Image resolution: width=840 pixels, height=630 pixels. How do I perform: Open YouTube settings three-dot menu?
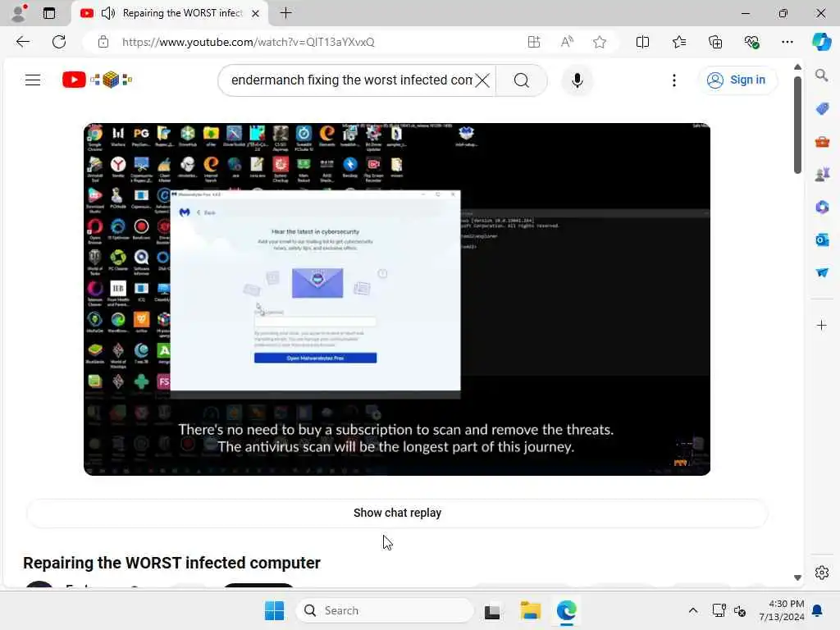tap(674, 80)
